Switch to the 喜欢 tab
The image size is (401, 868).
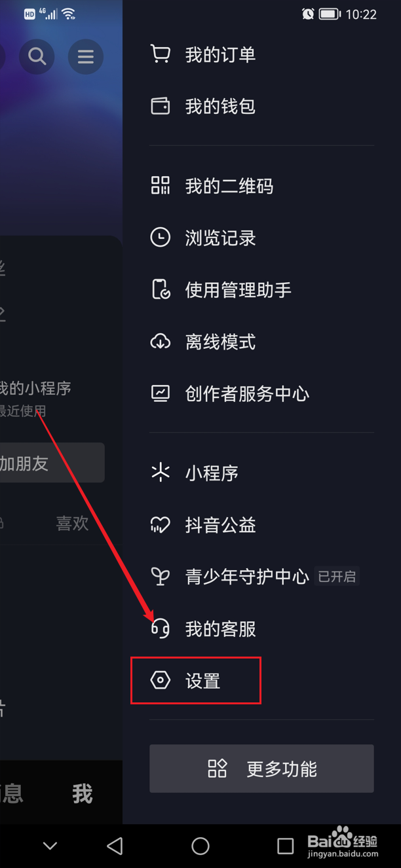click(72, 523)
